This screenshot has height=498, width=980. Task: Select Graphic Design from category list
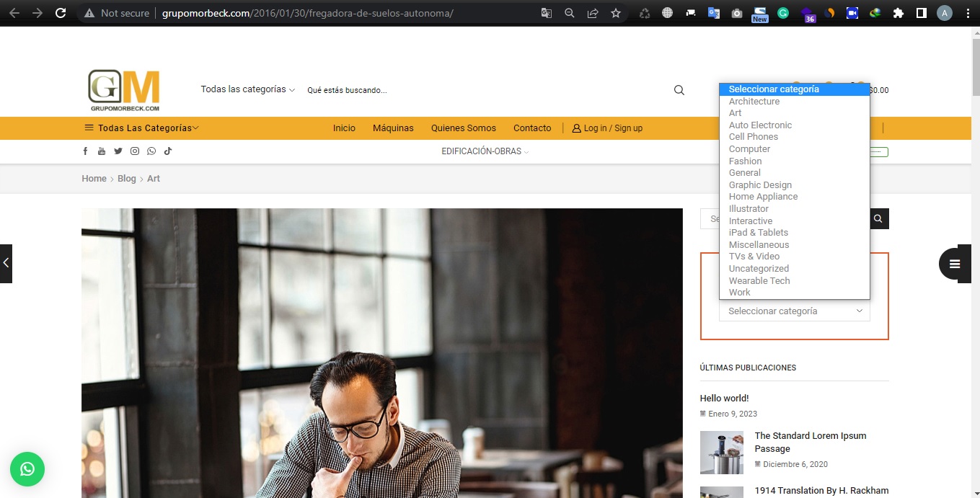pyautogui.click(x=795, y=185)
